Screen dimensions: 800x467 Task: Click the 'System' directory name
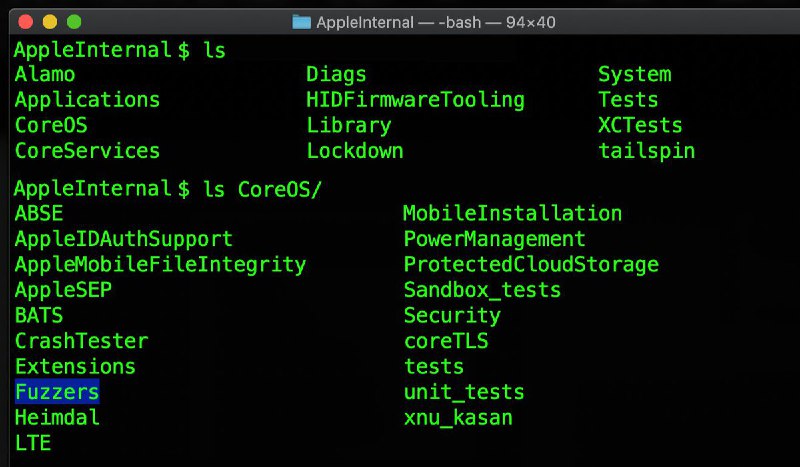click(x=635, y=76)
